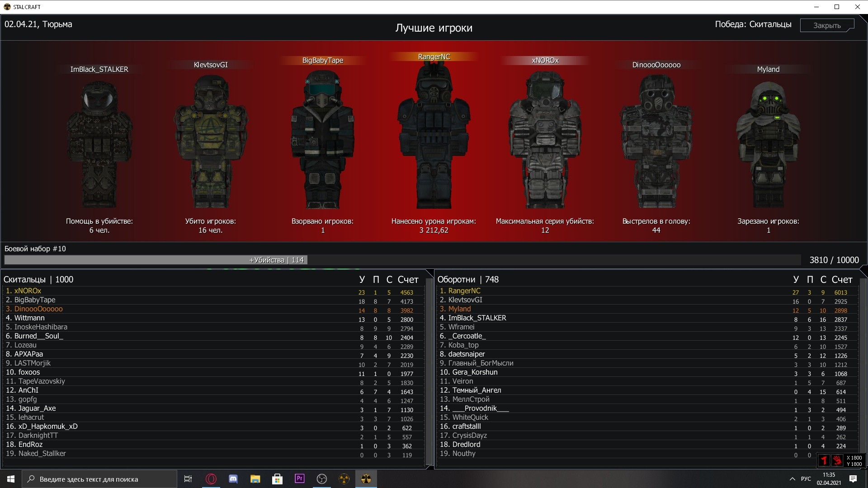Select the 16. xD_Hapkomuk_xD row

(213, 427)
